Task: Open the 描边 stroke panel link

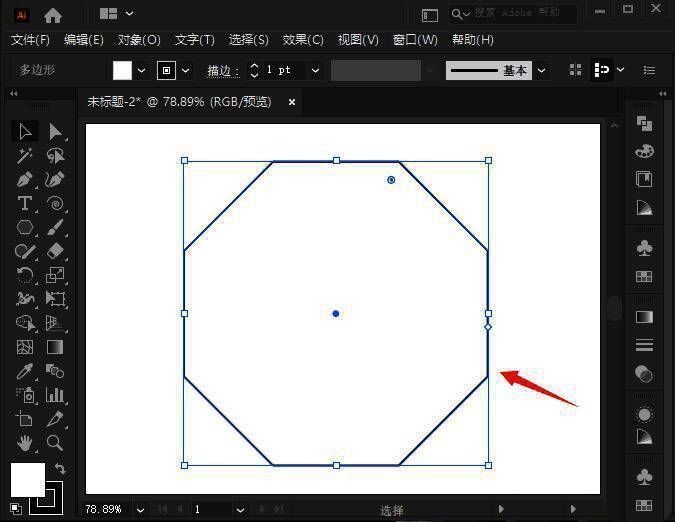Action: 223,71
